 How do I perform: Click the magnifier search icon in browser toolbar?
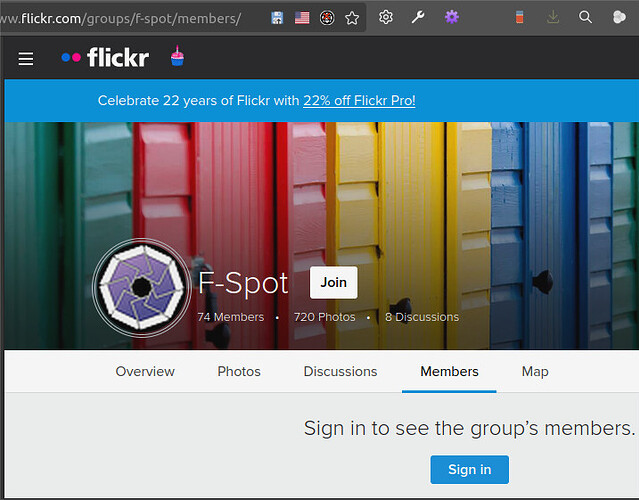[x=585, y=17]
